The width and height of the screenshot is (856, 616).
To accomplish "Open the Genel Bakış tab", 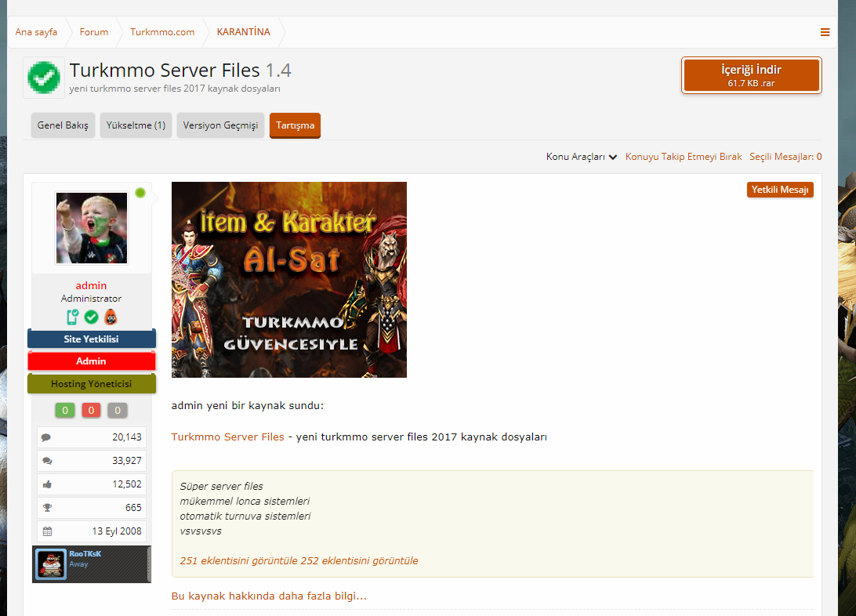I will [x=63, y=125].
